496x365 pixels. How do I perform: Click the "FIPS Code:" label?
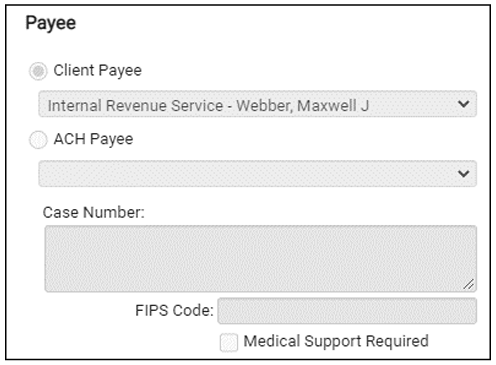click(174, 311)
